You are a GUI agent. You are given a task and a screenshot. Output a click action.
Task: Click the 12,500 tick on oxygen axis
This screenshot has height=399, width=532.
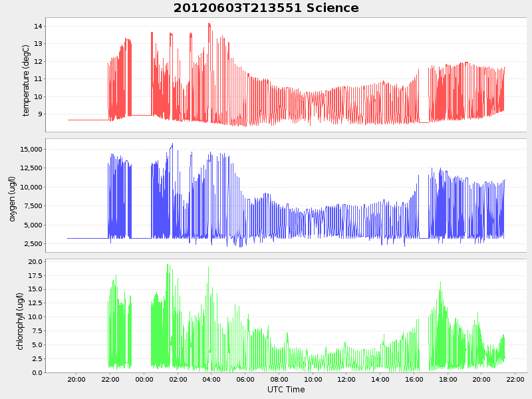click(31, 168)
